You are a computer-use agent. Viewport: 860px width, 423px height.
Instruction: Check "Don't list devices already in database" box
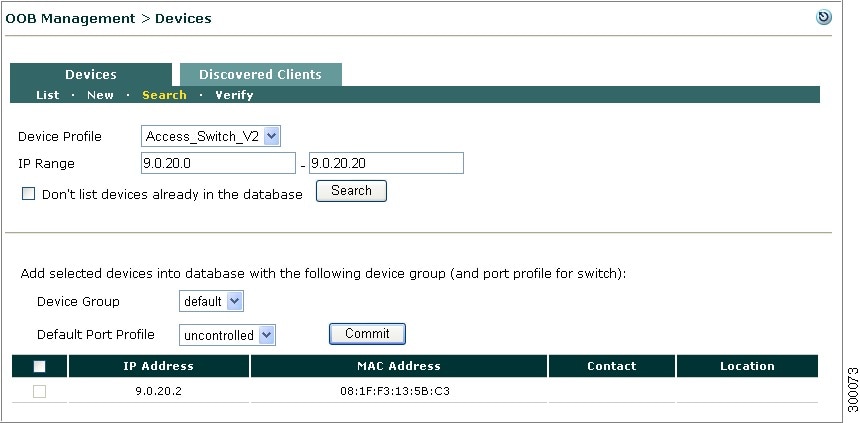[28, 194]
